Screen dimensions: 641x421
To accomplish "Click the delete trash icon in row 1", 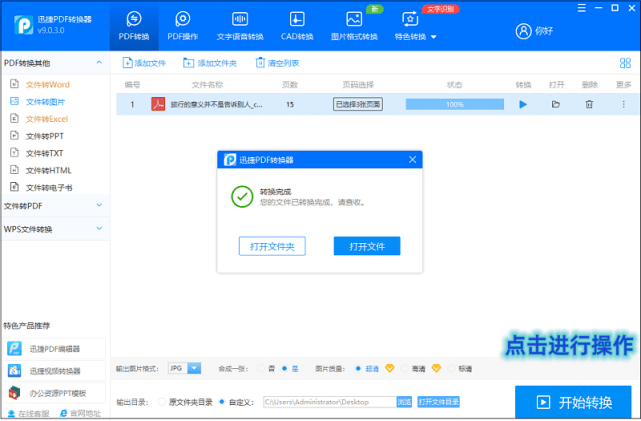I will click(589, 104).
